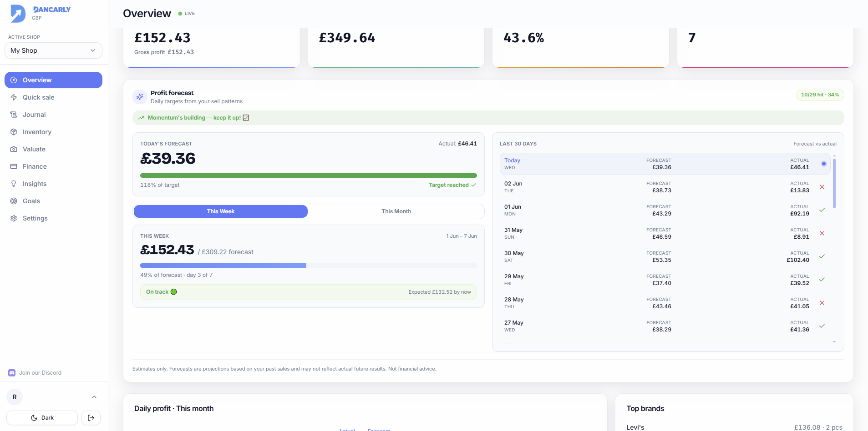Follow Join our Discord link
868x431 pixels.
tap(40, 373)
